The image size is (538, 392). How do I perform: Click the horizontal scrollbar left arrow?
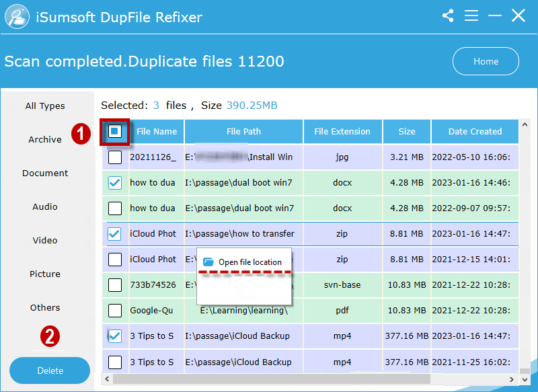pyautogui.click(x=107, y=379)
